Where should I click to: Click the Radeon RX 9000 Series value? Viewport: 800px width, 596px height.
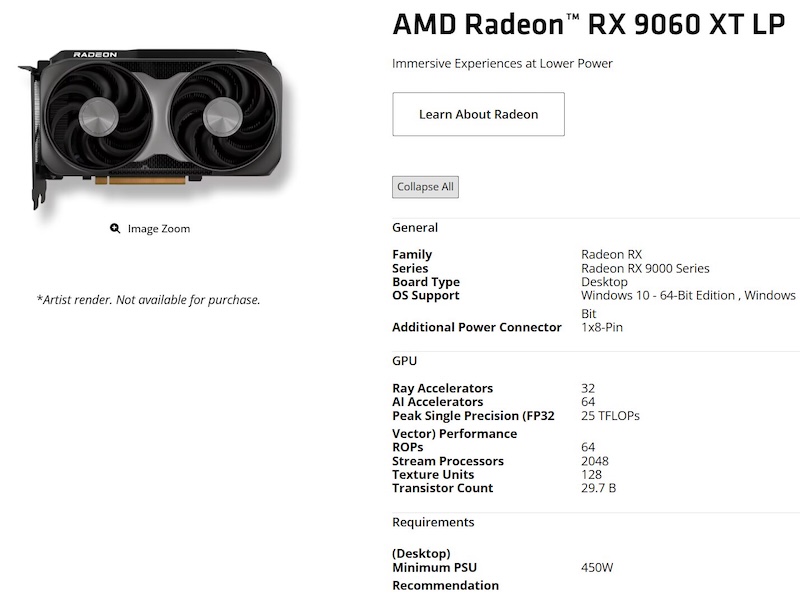646,268
